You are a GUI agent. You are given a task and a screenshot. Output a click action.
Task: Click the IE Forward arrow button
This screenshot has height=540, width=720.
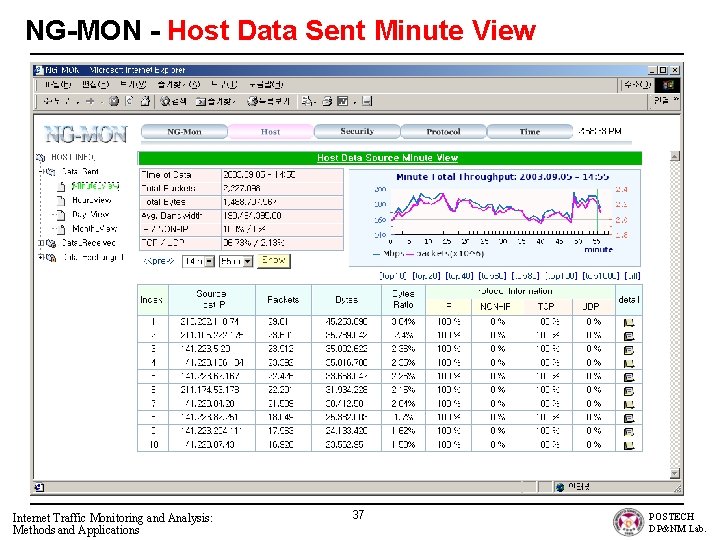point(90,101)
